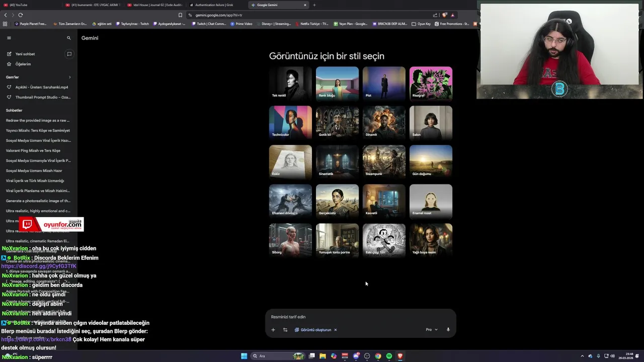Pick the Steampunk style card
The width and height of the screenshot is (644, 362).
point(384,162)
